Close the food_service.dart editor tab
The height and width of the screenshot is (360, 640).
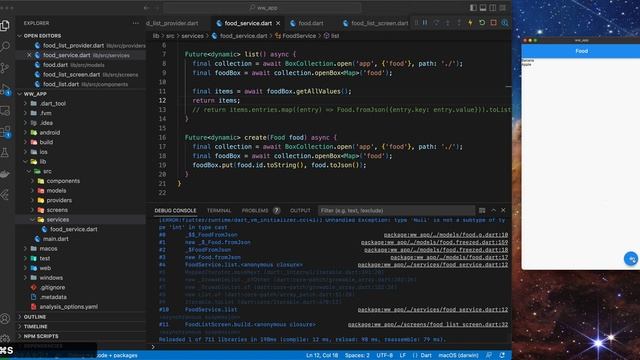278,23
